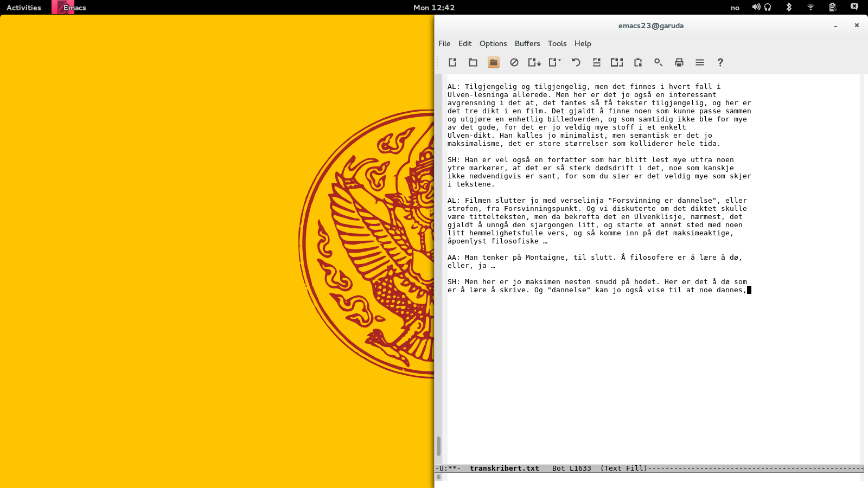This screenshot has height=488, width=868.
Task: Open the Help menu
Action: [x=583, y=43]
